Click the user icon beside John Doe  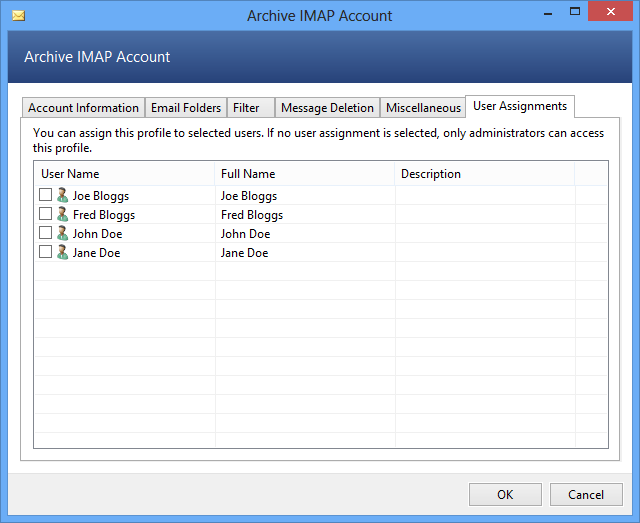pos(62,234)
